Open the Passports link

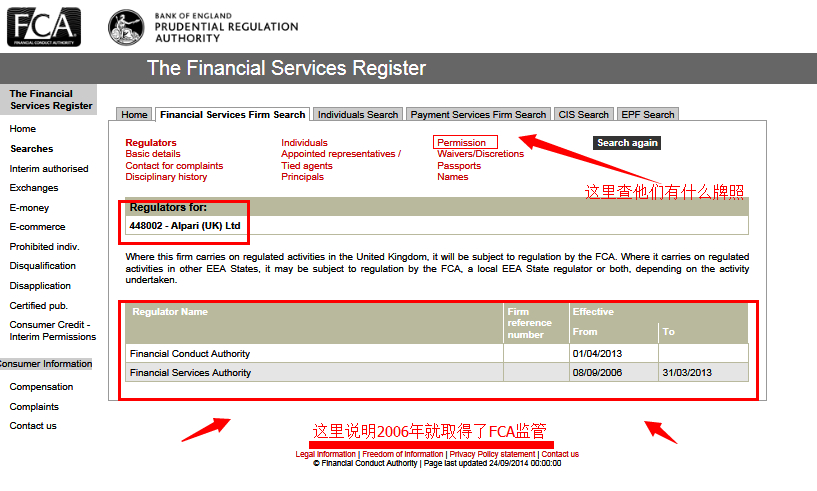[459, 165]
